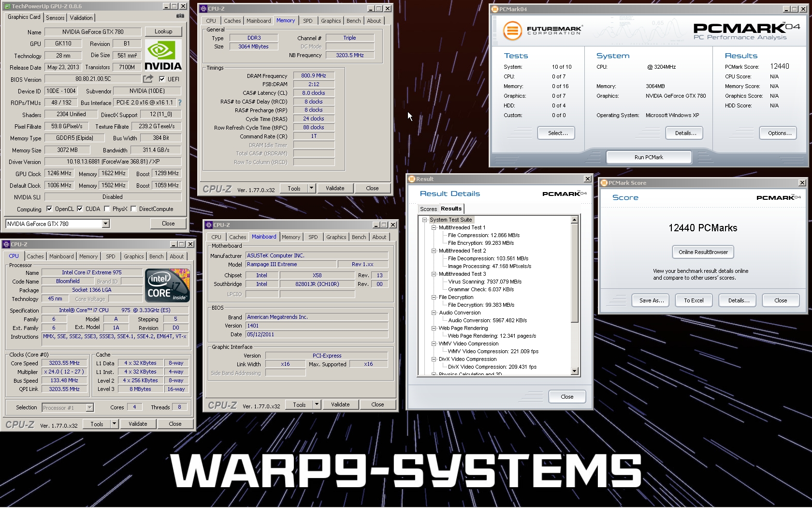Open Graphics tab in CPU-Z Memory window
Viewport: 812px width, 508px height.
pyautogui.click(x=331, y=21)
